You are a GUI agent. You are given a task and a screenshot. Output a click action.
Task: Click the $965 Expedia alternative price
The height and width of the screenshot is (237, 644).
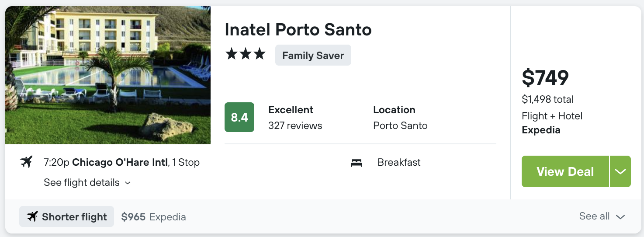click(154, 216)
